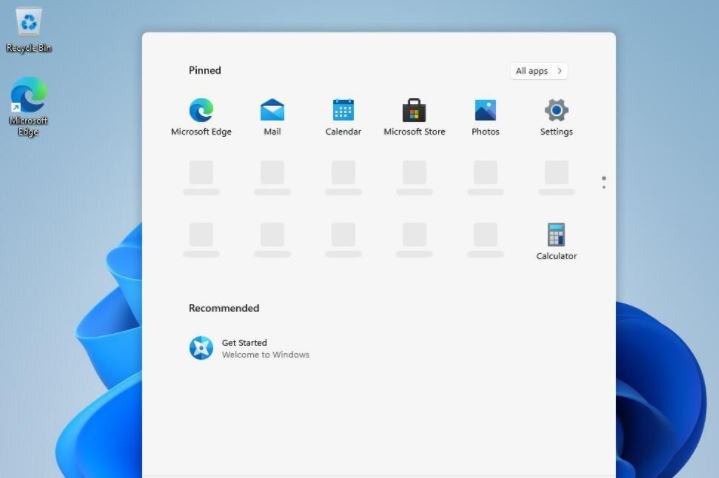Click the Recommended section heading
This screenshot has height=478, width=719.
(x=224, y=308)
